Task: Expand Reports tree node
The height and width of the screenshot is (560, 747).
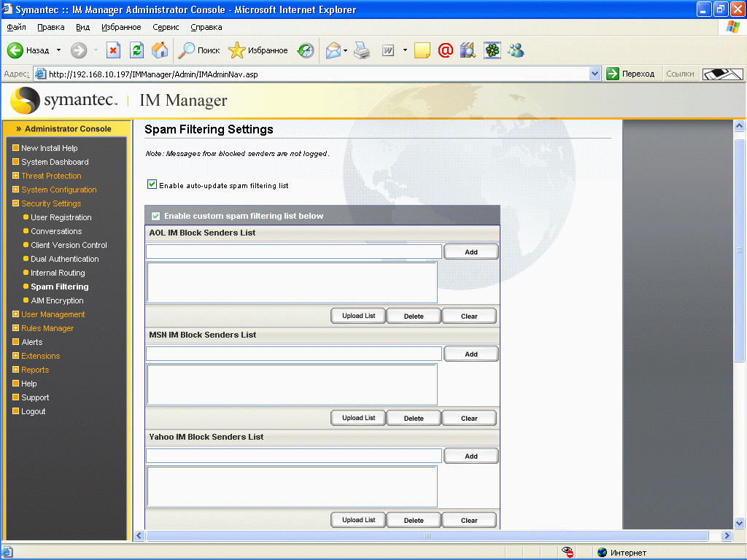Action: tap(15, 369)
